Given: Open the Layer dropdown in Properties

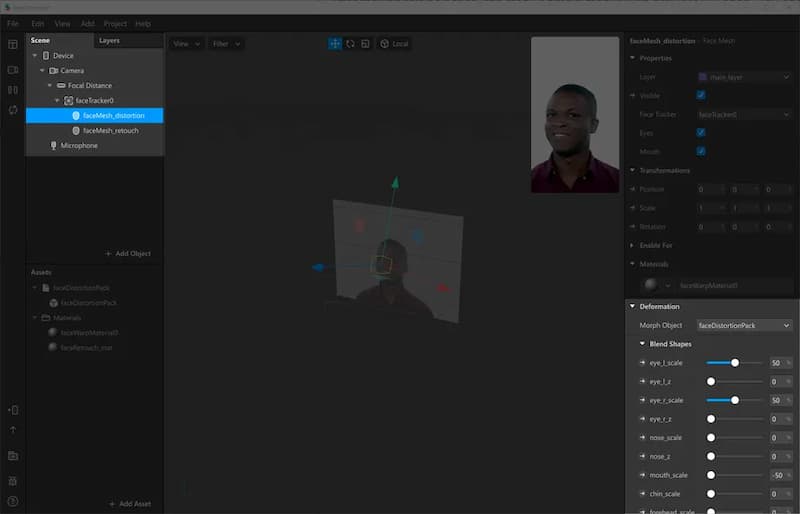Looking at the screenshot, I should tap(744, 77).
